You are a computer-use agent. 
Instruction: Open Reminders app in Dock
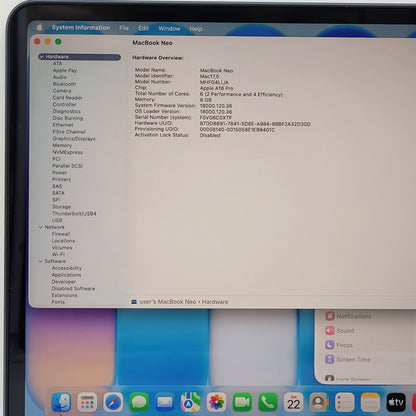point(345,402)
